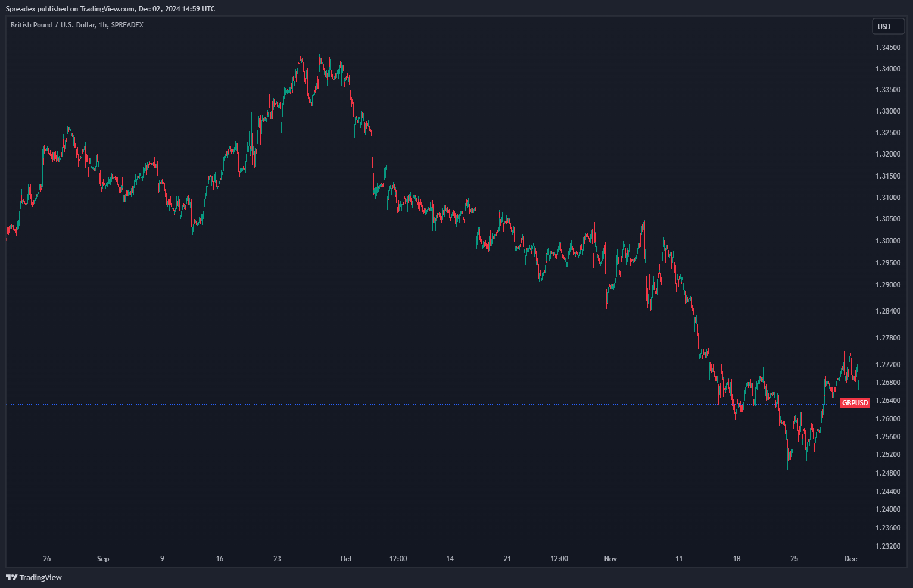Click the '9' date on time axis

(162, 559)
